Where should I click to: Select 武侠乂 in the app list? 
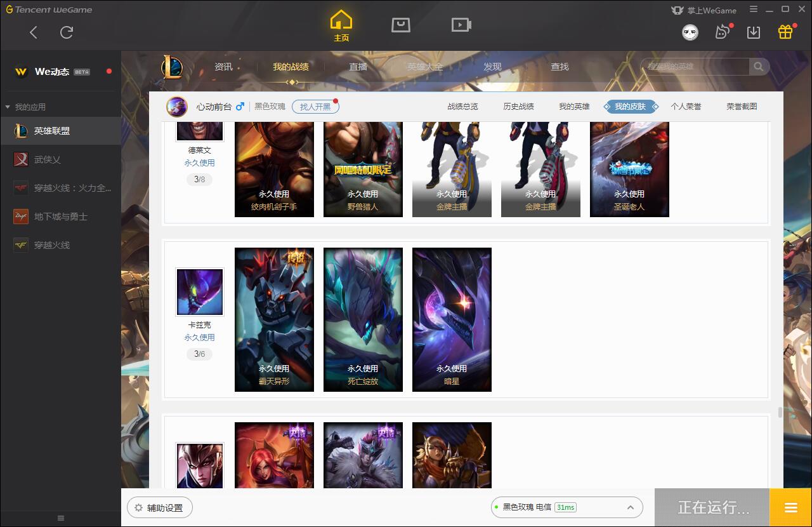pyautogui.click(x=60, y=159)
